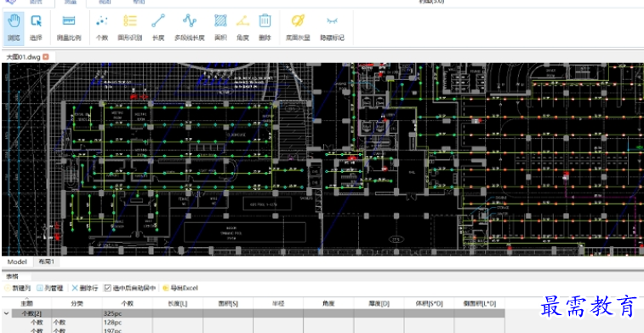Close the 大图01.dwg drawing tab
This screenshot has width=644, height=333.
point(46,57)
